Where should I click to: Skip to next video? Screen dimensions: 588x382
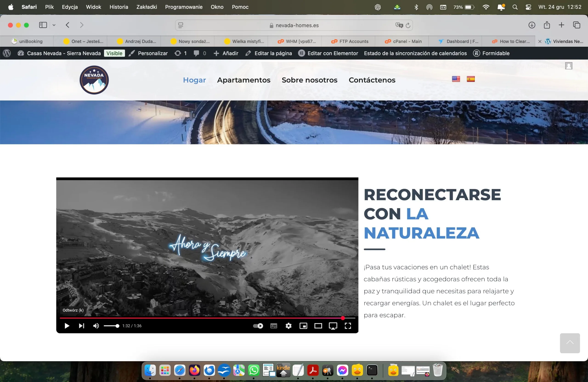pyautogui.click(x=81, y=326)
